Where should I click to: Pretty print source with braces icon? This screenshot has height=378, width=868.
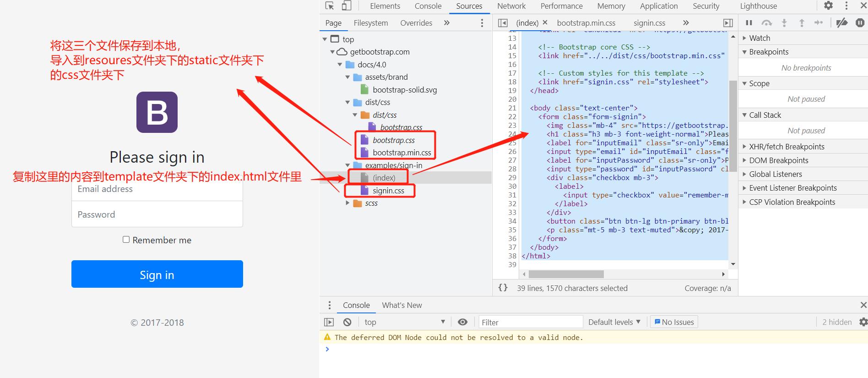coord(503,288)
